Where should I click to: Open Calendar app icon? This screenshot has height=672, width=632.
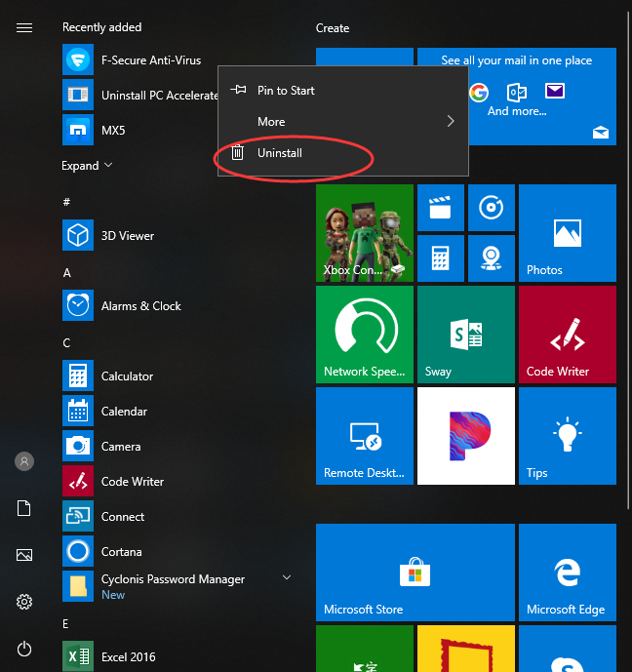78,411
